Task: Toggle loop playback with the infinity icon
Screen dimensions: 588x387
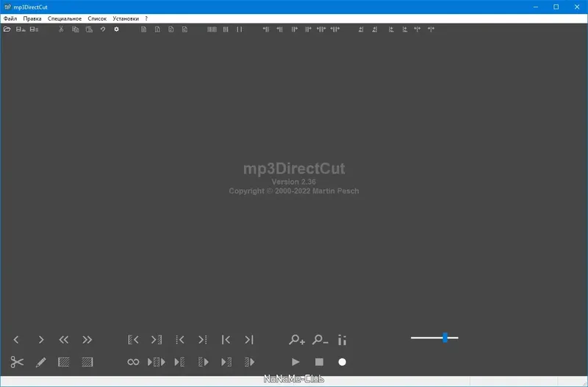Action: (x=133, y=362)
